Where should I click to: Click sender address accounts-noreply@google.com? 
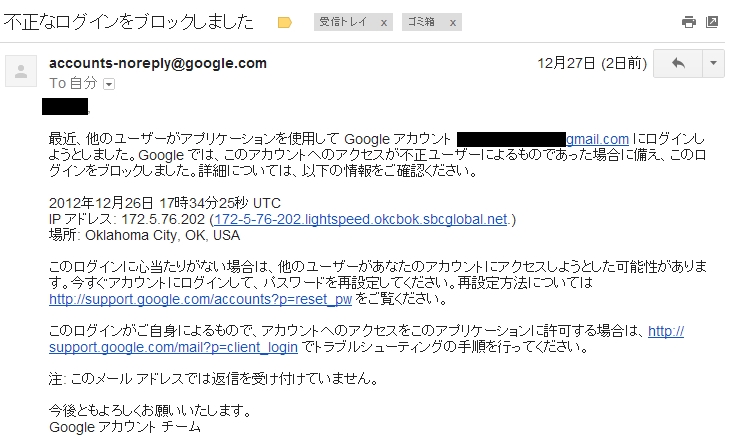(x=158, y=63)
